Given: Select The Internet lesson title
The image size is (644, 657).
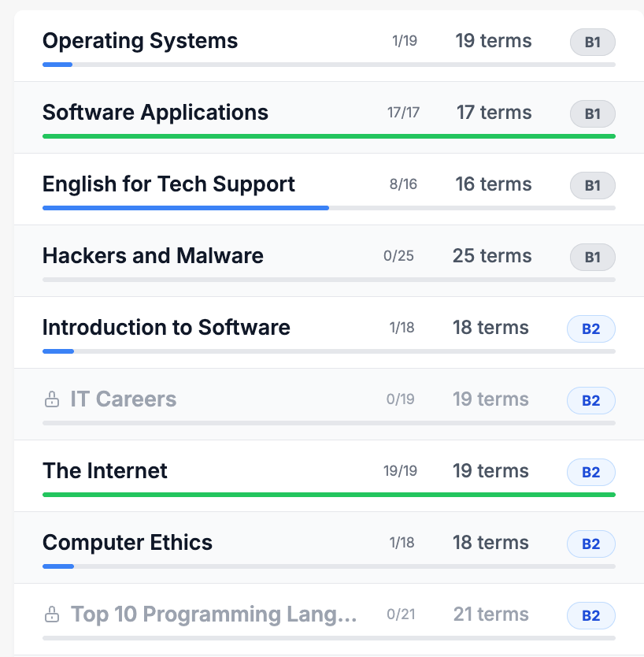Looking at the screenshot, I should click(105, 471).
